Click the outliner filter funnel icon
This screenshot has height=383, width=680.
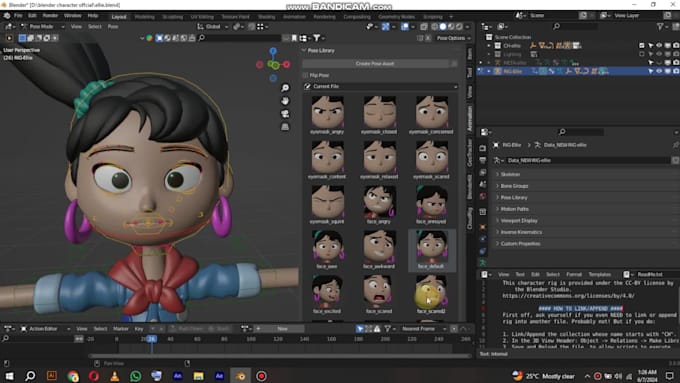tap(660, 27)
